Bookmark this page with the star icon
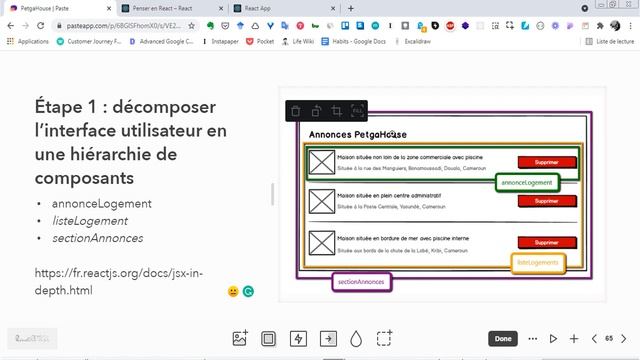This screenshot has width=640, height=360. pos(191,26)
